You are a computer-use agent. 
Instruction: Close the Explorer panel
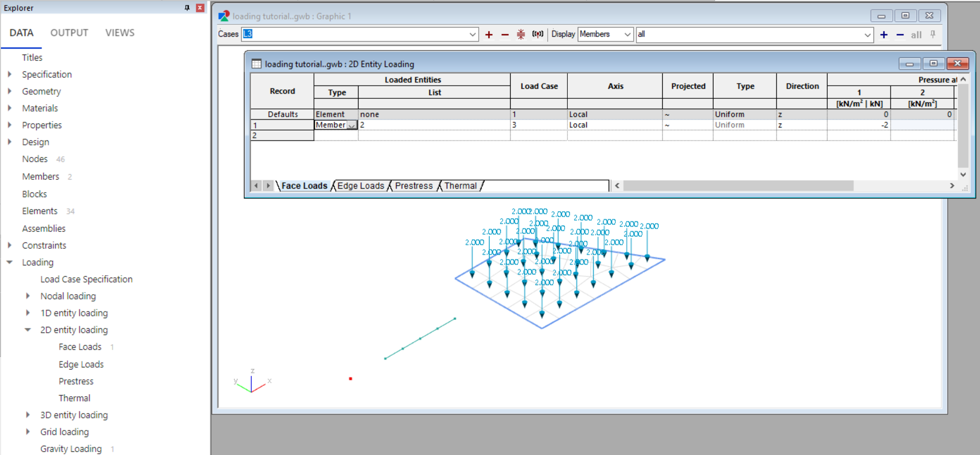click(200, 8)
